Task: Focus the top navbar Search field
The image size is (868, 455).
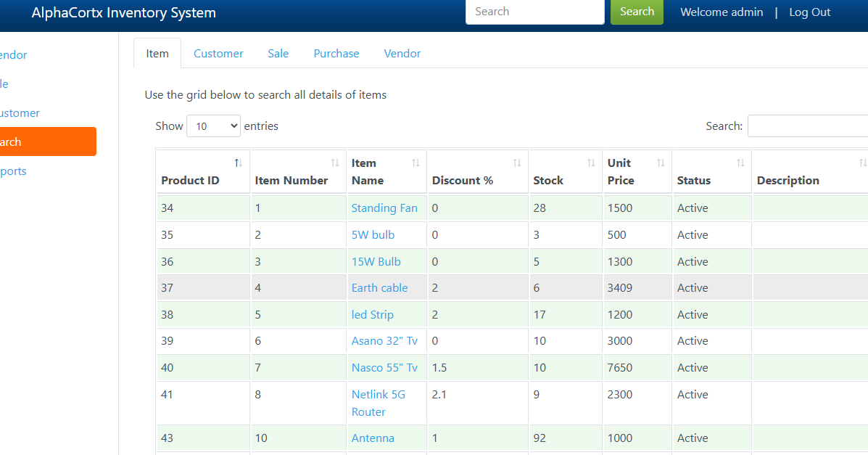Action: pos(534,12)
